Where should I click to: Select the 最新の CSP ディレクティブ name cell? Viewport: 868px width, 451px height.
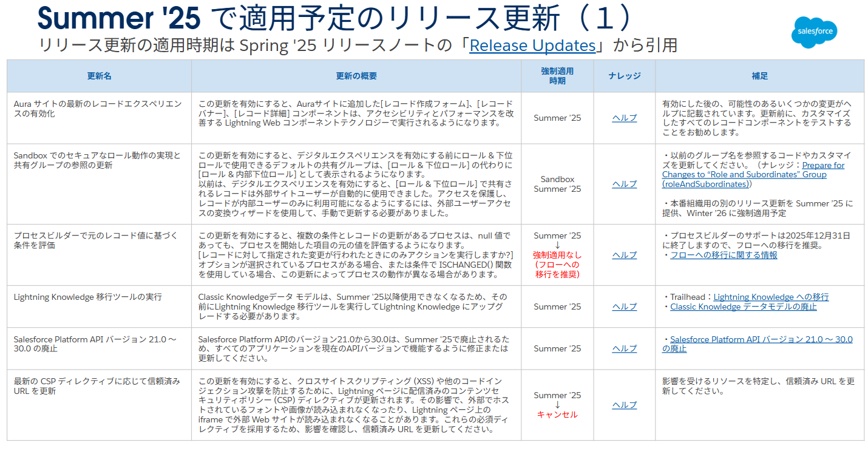99,405
